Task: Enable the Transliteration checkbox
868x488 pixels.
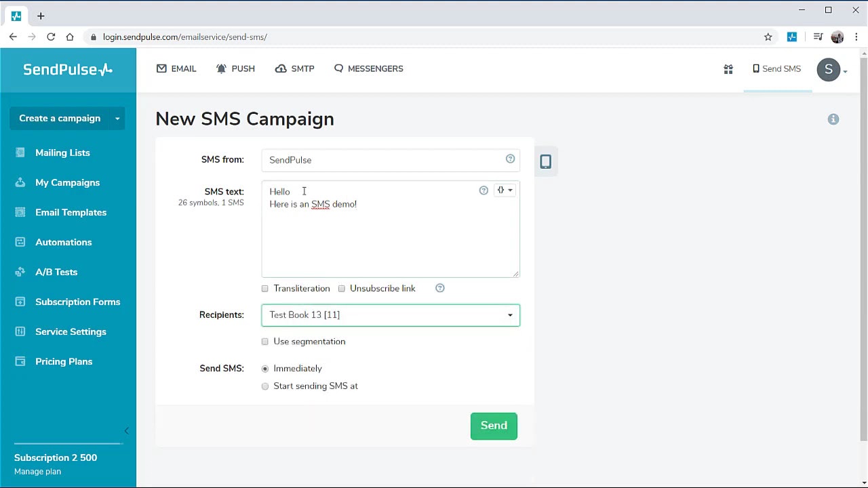Action: [x=265, y=289]
